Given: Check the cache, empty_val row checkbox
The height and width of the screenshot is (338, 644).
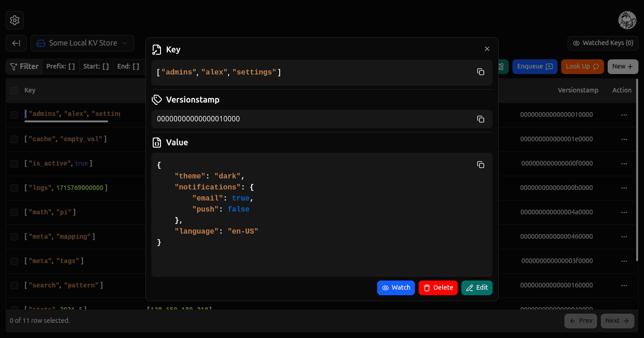Looking at the screenshot, I should [14, 139].
